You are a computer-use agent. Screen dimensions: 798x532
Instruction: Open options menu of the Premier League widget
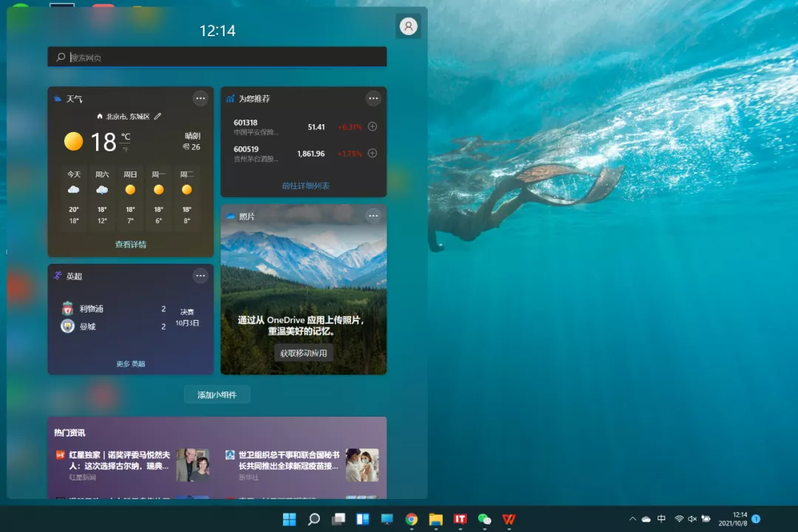pos(200,276)
